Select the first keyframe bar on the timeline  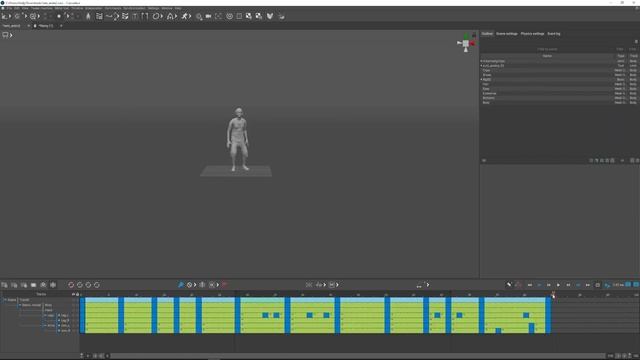[82, 315]
